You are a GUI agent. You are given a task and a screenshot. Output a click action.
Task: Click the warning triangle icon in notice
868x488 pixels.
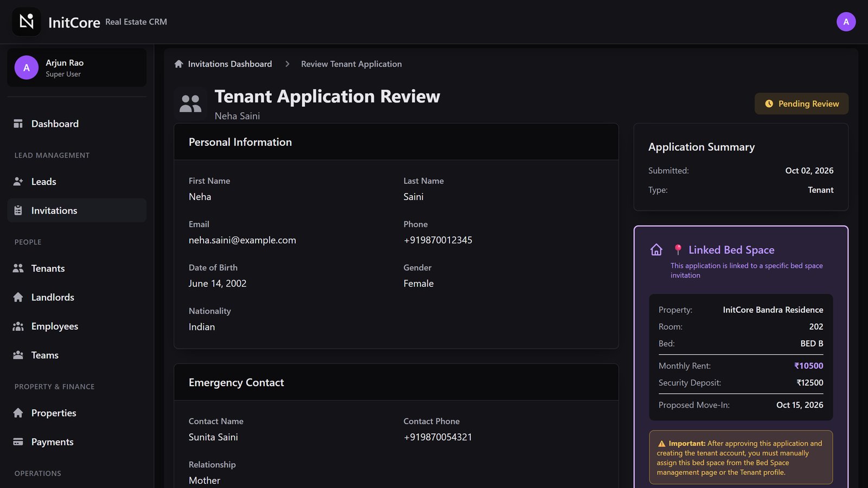[661, 444]
